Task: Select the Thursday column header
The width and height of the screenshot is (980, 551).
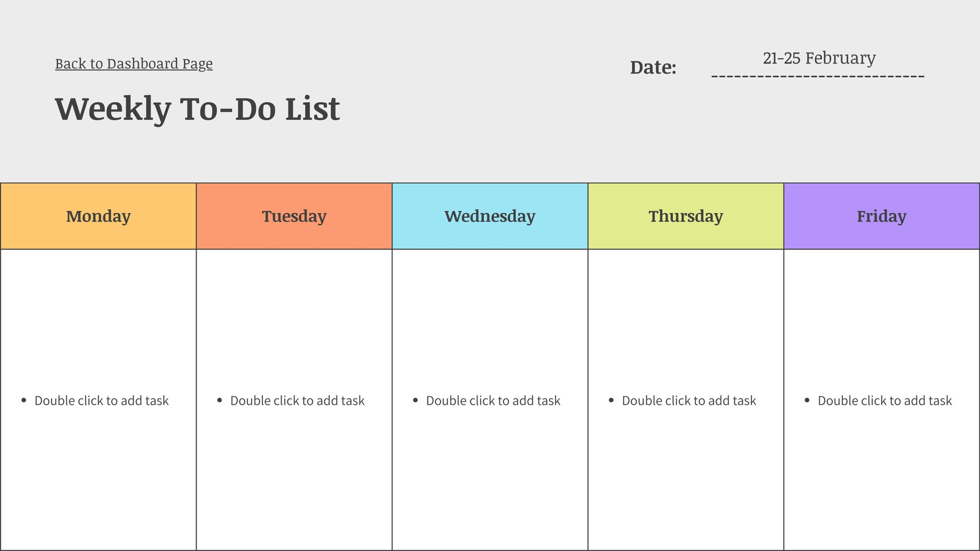Action: click(686, 216)
